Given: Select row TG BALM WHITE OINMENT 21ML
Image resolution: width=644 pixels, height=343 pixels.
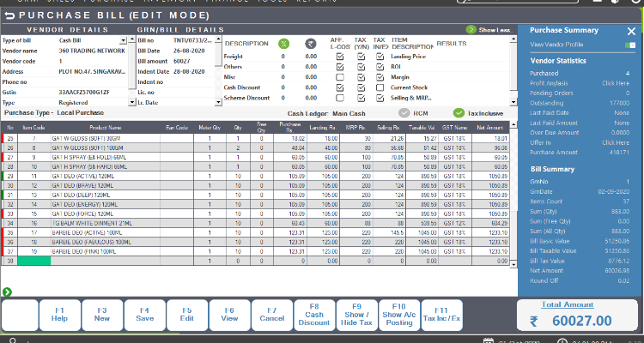Looking at the screenshot, I should 256,224.
